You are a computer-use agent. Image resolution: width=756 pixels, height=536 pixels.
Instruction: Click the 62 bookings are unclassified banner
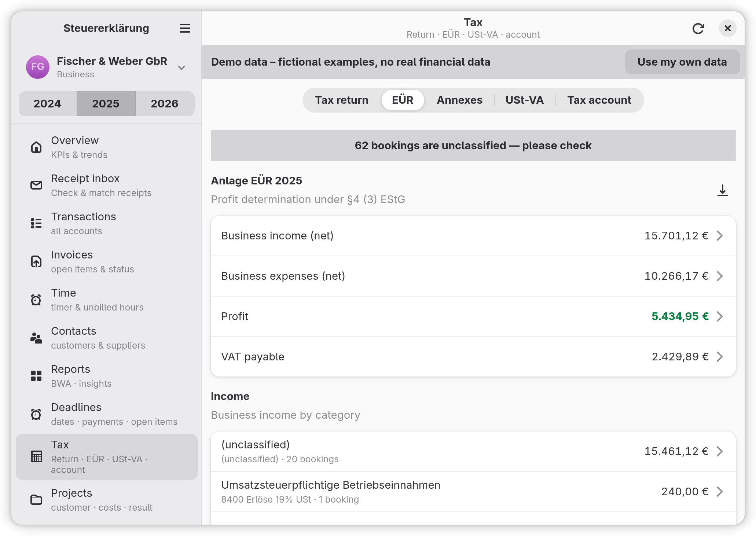[473, 146]
